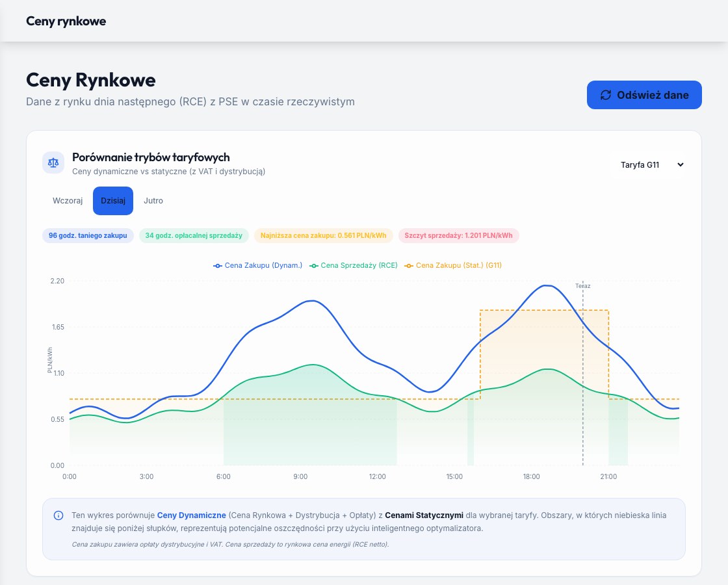Click the 1.65 value on the price axis
This screenshot has height=585, width=728.
[58, 328]
